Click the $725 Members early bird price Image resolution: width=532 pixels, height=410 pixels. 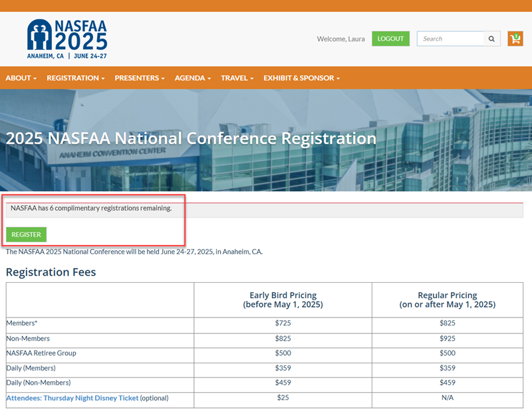click(x=283, y=323)
